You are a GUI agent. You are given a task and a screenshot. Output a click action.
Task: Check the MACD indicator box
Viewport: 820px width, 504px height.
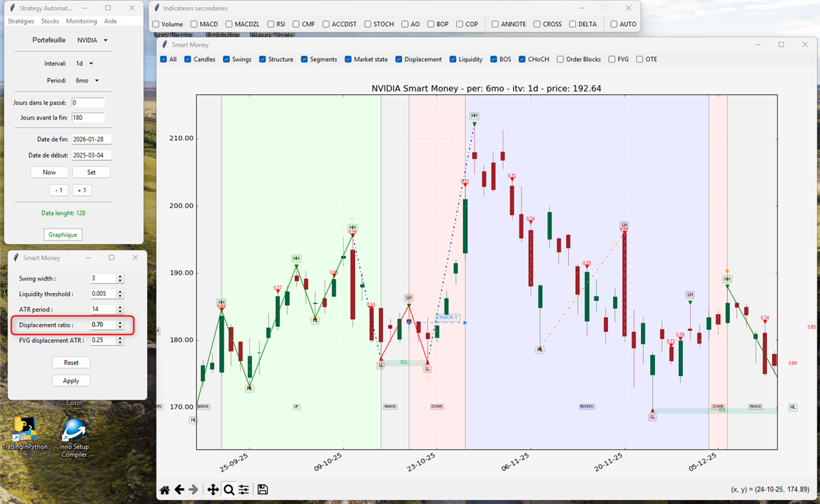(x=195, y=24)
